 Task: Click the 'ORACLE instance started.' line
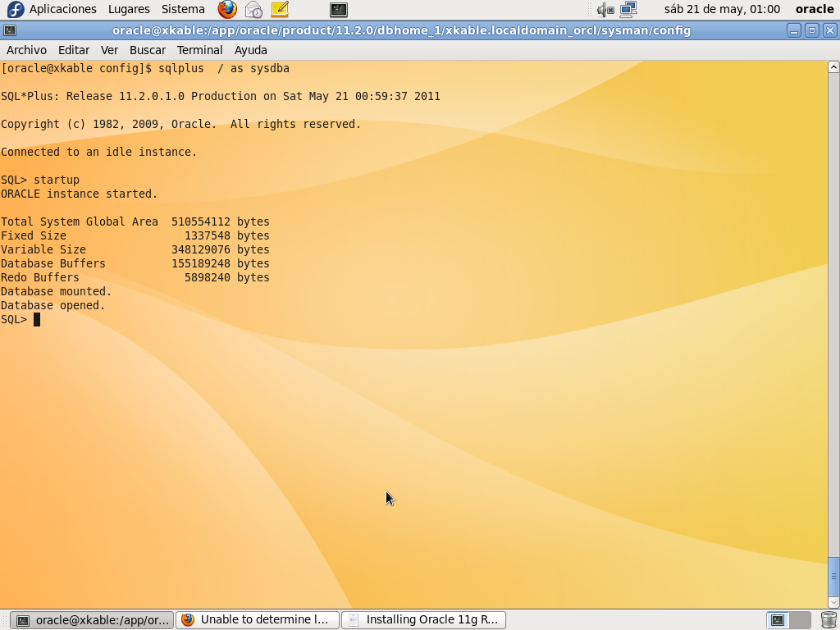[x=80, y=194]
